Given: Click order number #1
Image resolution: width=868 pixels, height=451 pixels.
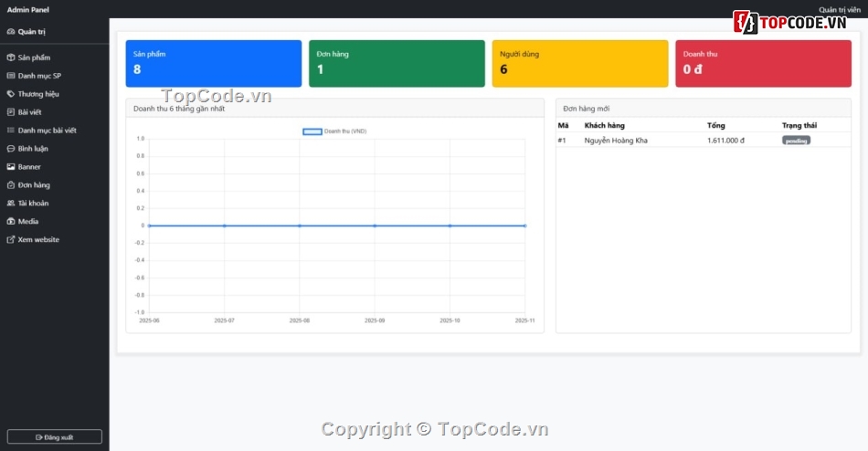Looking at the screenshot, I should pos(562,141).
